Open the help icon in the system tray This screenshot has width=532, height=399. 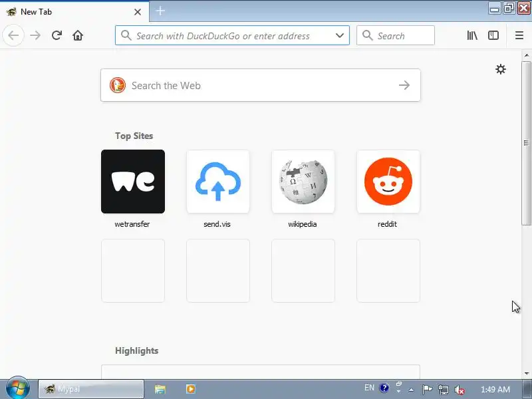(x=384, y=388)
